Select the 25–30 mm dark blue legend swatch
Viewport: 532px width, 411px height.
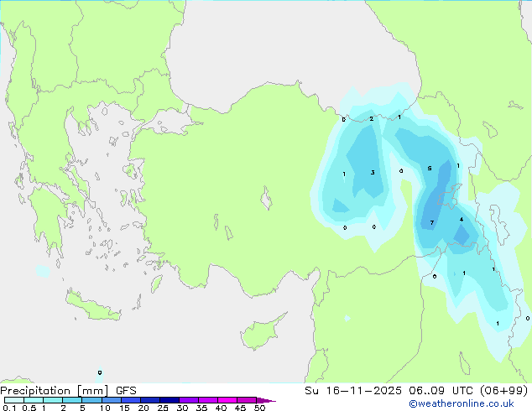pyautogui.click(x=169, y=400)
